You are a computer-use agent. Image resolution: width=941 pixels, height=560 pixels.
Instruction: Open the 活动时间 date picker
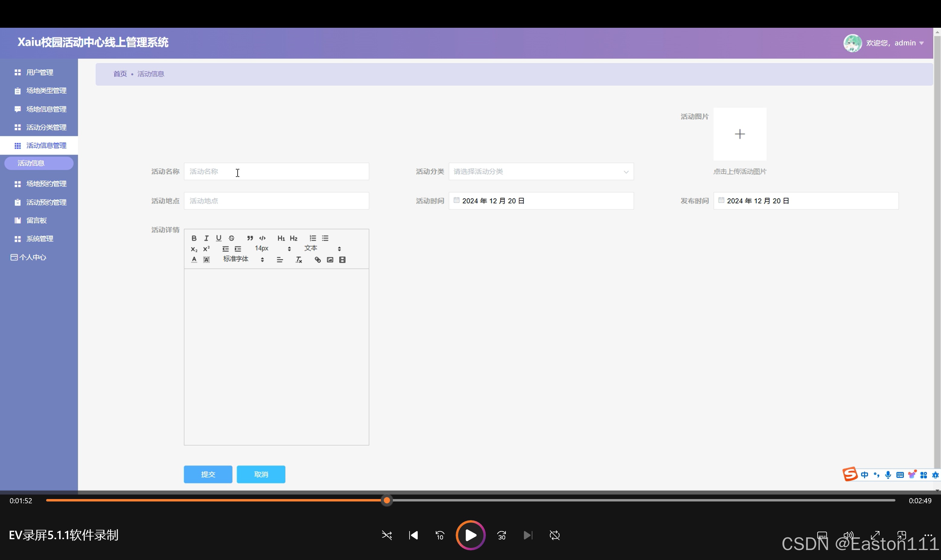[x=541, y=201]
